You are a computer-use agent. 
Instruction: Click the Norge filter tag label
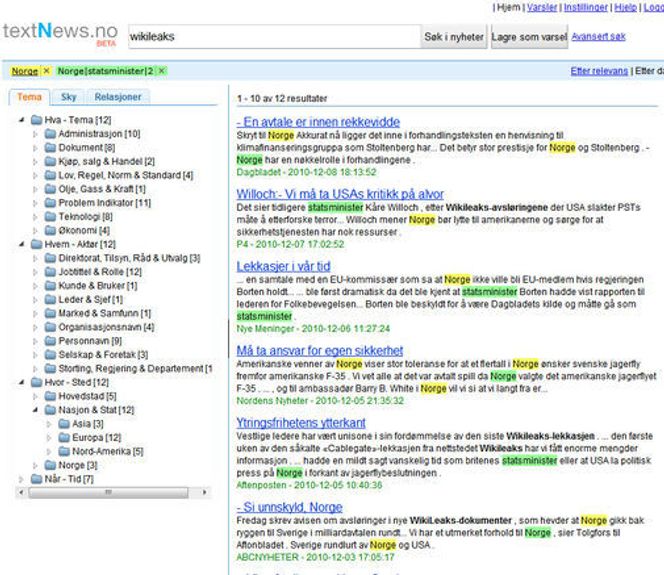(25, 71)
